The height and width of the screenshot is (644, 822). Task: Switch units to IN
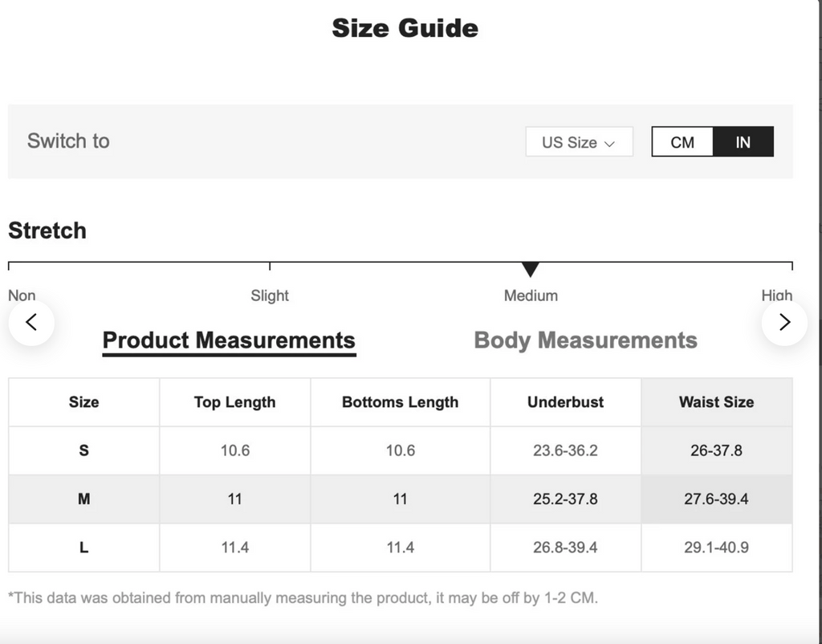tap(743, 142)
